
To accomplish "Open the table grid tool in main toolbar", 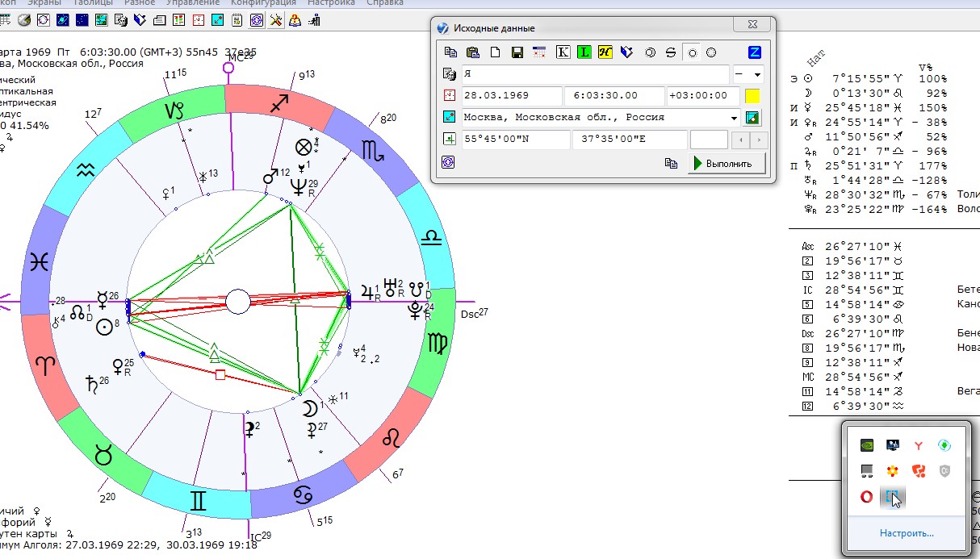I will coord(5,20).
